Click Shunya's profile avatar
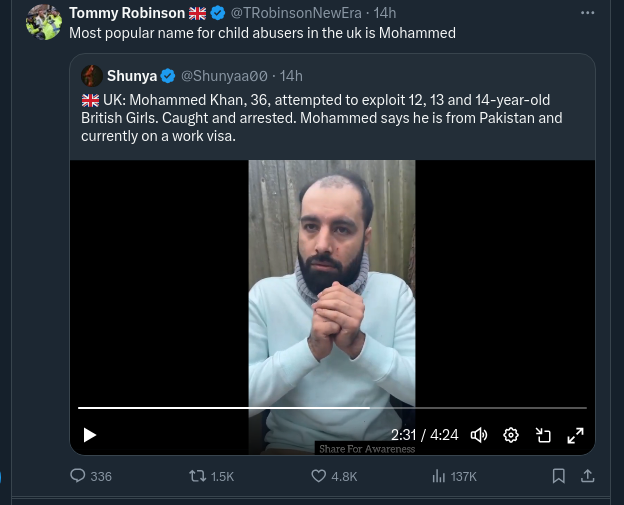Viewport: 624px width, 505px height. 92,76
